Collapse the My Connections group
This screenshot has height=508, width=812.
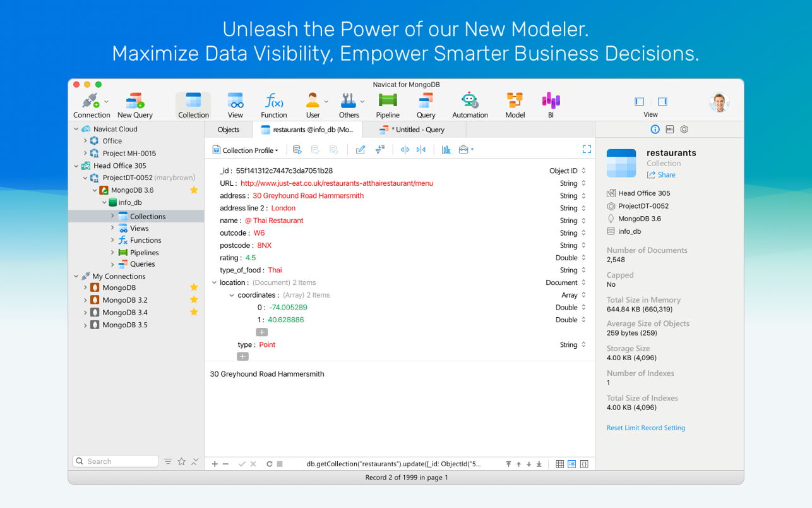click(76, 276)
